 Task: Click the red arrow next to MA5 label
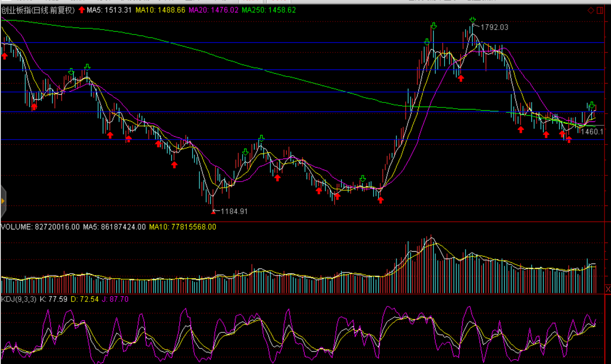(x=82, y=10)
